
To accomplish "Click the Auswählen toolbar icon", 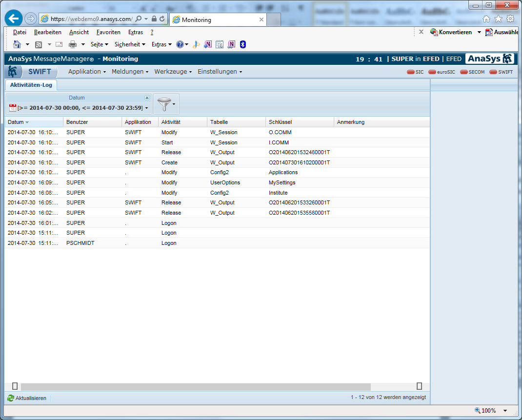I will tap(489, 32).
